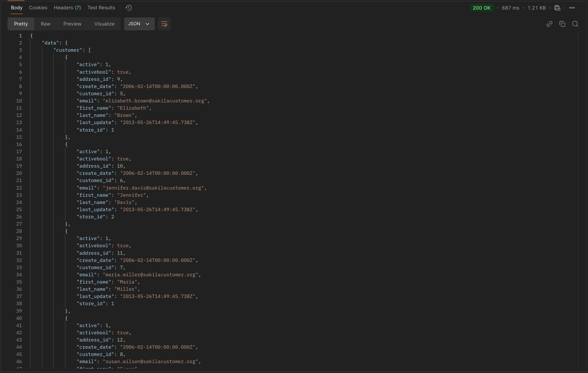Screen dimensions: 588x373
Task: Select the Raw view mode
Action: (45, 24)
